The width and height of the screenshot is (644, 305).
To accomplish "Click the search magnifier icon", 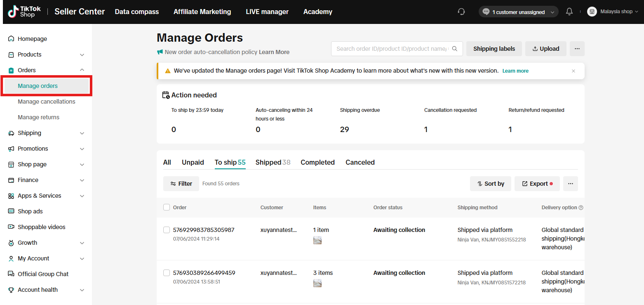I will pos(455,49).
